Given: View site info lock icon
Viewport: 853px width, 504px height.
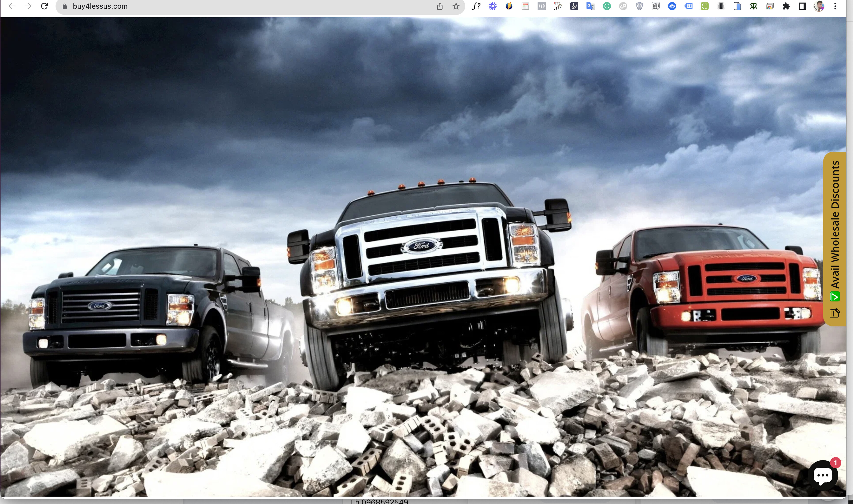Looking at the screenshot, I should pyautogui.click(x=65, y=6).
